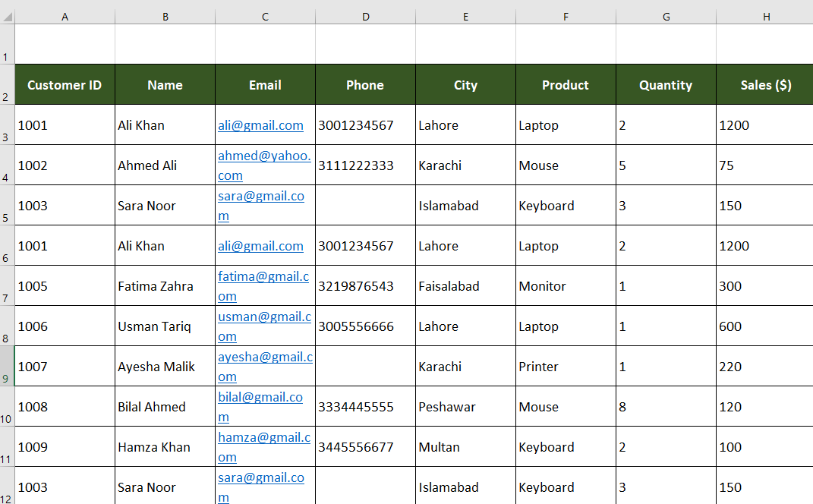
Task: Select column D header
Action: click(366, 17)
